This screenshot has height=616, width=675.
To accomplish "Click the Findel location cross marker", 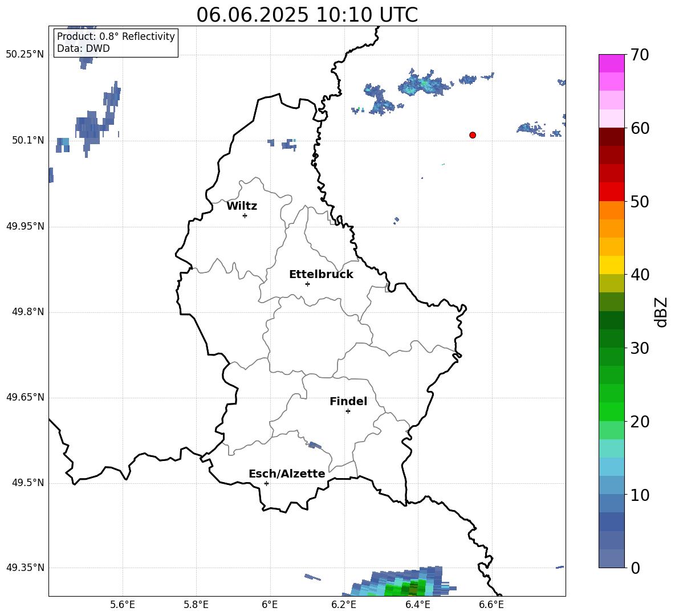I will (x=348, y=411).
